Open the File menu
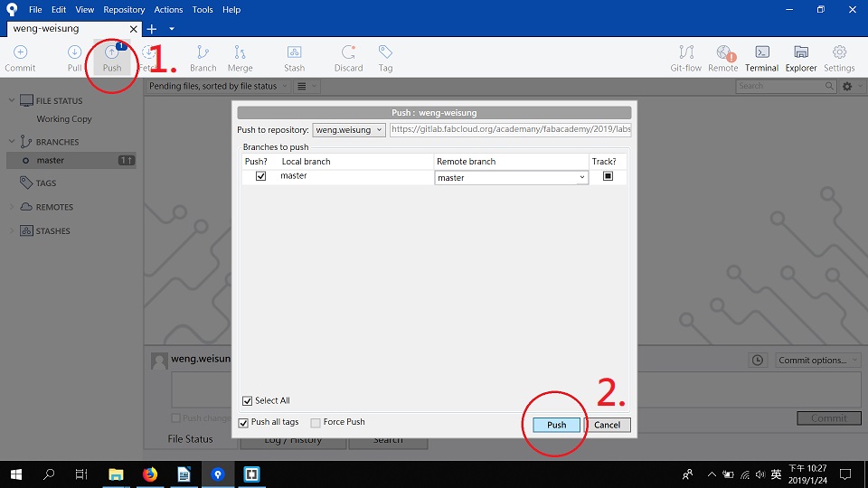 pyautogui.click(x=35, y=9)
